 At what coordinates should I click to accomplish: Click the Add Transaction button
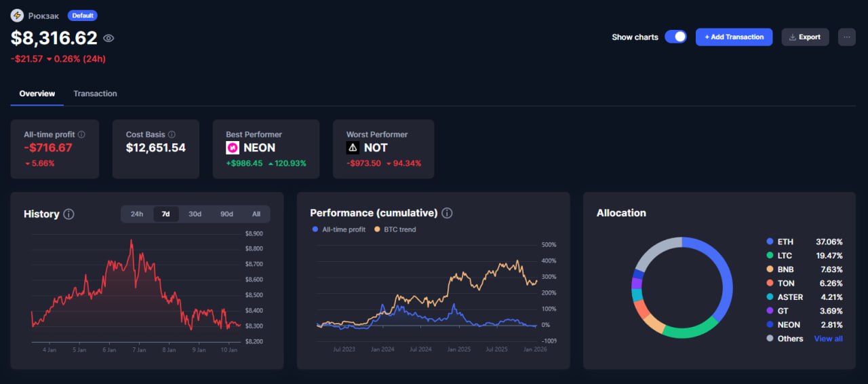734,37
